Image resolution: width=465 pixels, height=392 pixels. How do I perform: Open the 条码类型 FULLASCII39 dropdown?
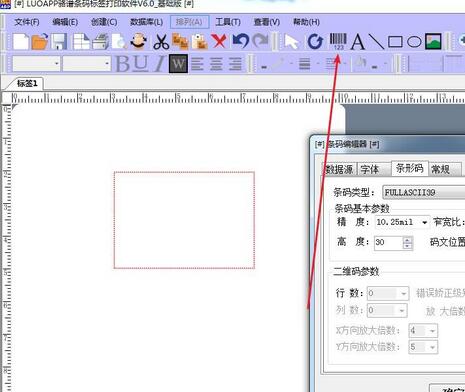[x=423, y=193]
